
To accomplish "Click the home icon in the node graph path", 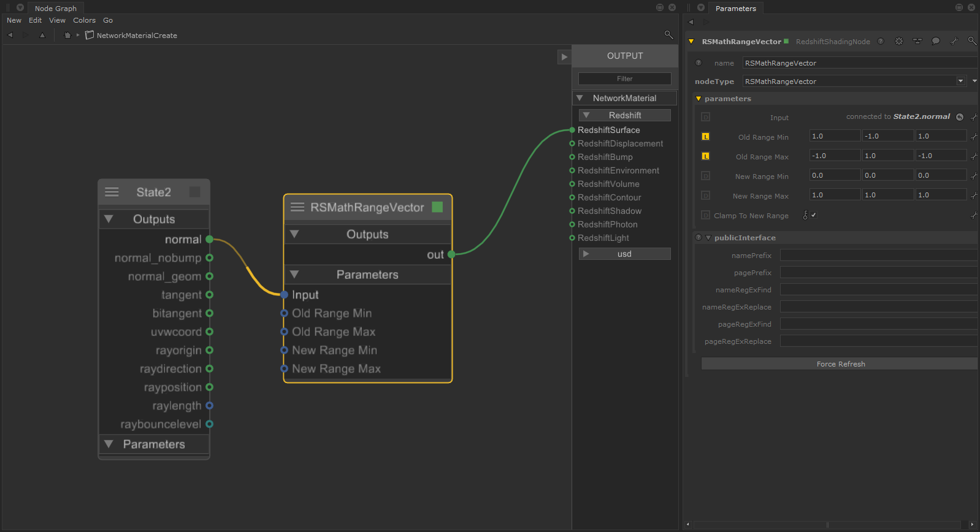I will (67, 36).
